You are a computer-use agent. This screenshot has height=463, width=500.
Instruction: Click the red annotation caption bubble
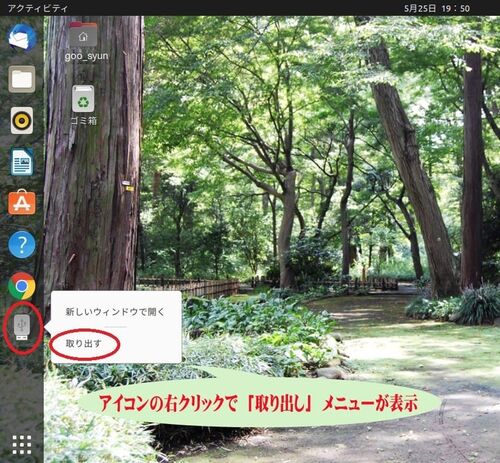click(x=259, y=403)
